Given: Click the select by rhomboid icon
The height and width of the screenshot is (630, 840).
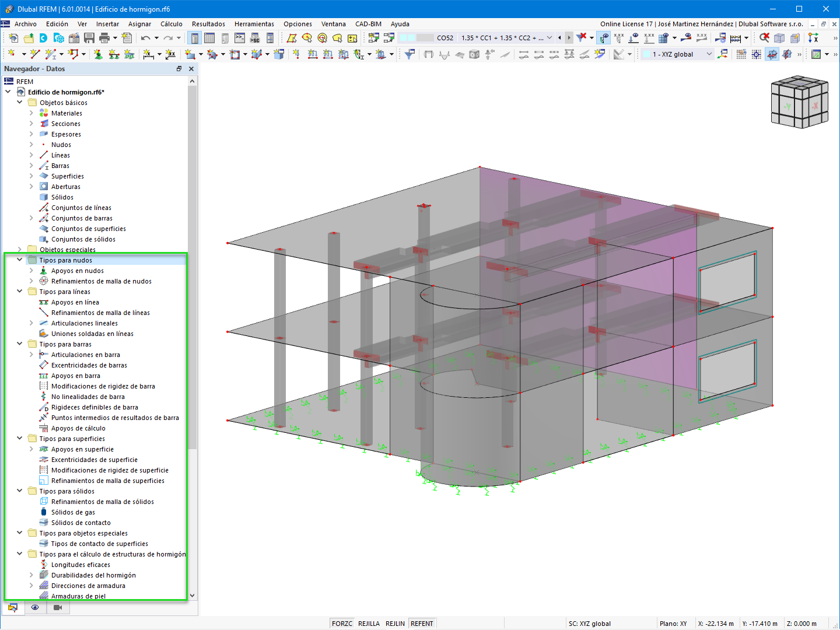Looking at the screenshot, I should tap(292, 38).
